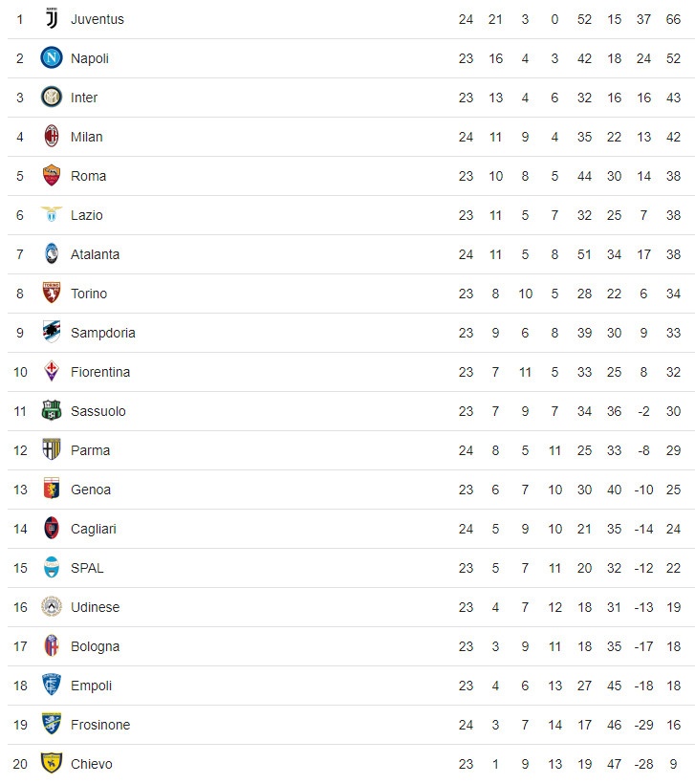This screenshot has height=784, width=695.
Task: Click the Napoli club crest icon
Action: 52,58
